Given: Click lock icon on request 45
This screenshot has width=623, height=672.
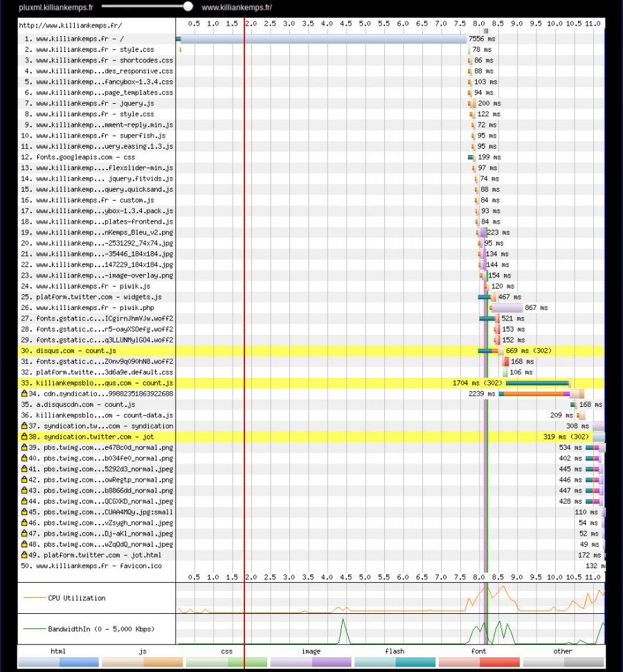Looking at the screenshot, I should coord(24,511).
